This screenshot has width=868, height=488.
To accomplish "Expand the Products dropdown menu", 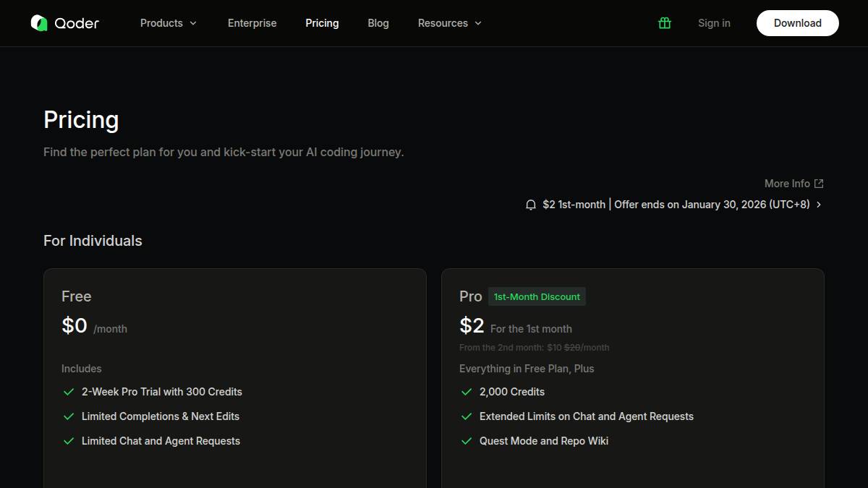I will click(x=169, y=23).
